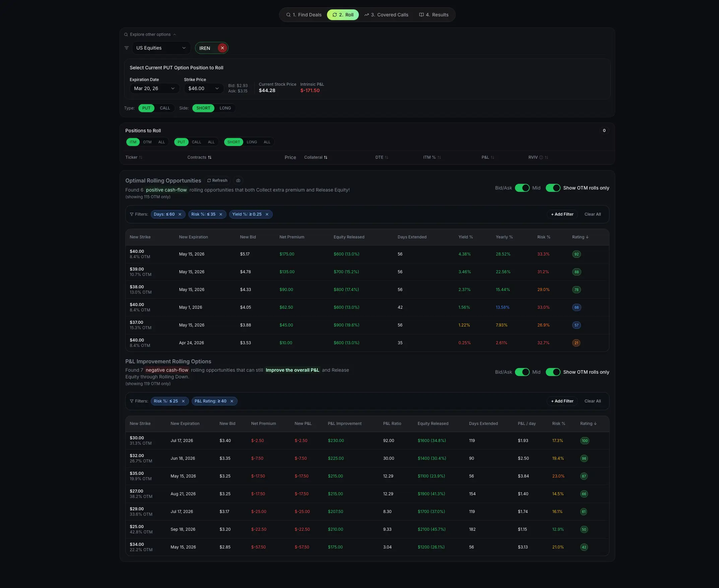Remove the P&L Rating ≥ 40 filter

(232, 401)
